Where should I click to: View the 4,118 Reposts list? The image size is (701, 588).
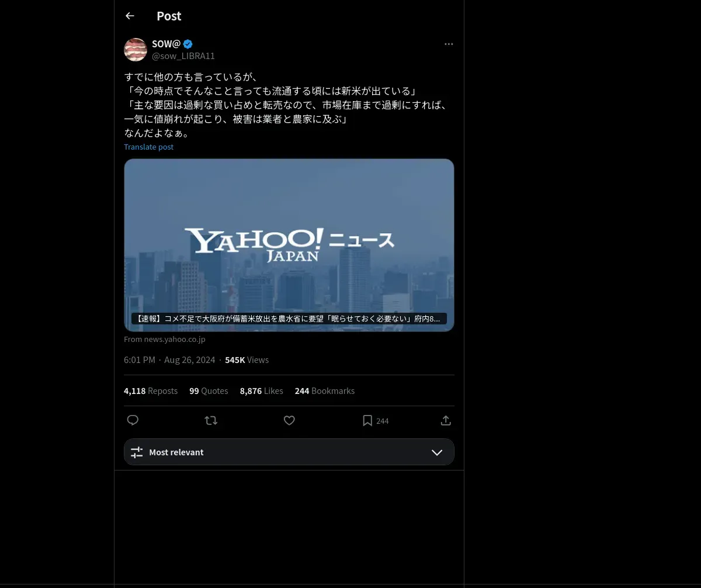click(x=151, y=391)
